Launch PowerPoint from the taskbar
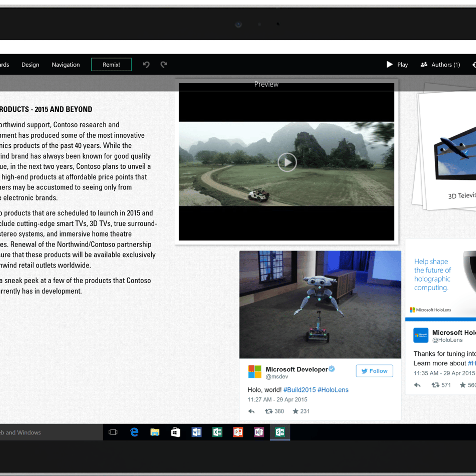Image resolution: width=476 pixels, height=476 pixels. click(238, 432)
